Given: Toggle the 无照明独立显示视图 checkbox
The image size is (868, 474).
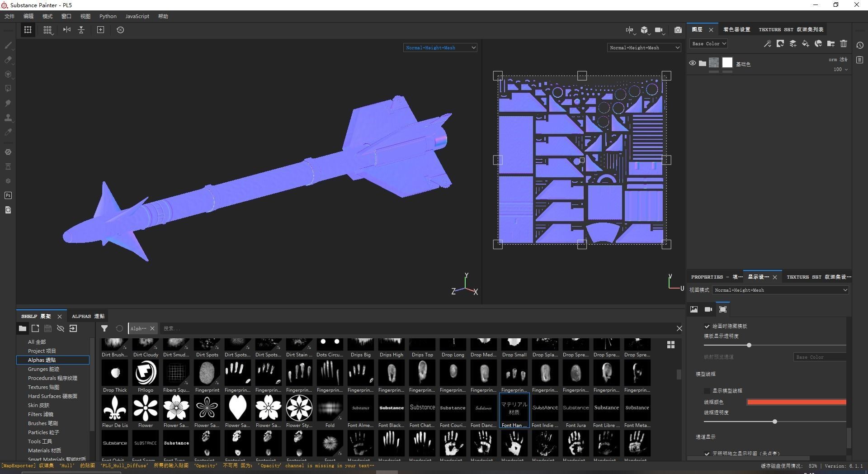Looking at the screenshot, I should click(707, 453).
